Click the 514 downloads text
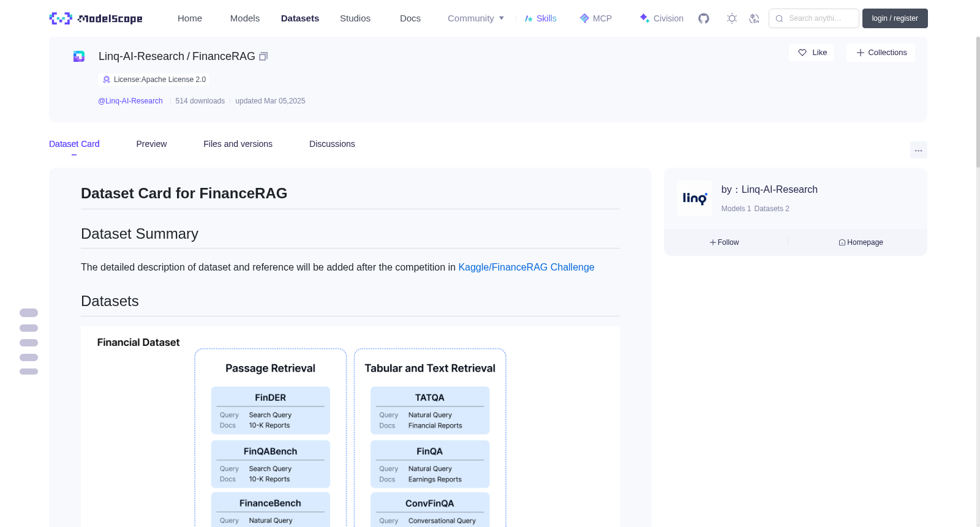The width and height of the screenshot is (980, 527). point(200,101)
